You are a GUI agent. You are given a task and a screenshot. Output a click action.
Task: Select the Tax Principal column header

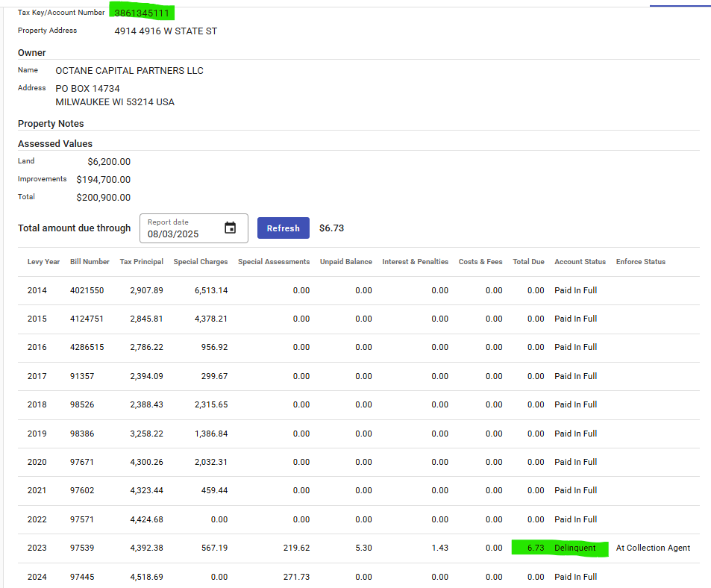click(x=141, y=262)
